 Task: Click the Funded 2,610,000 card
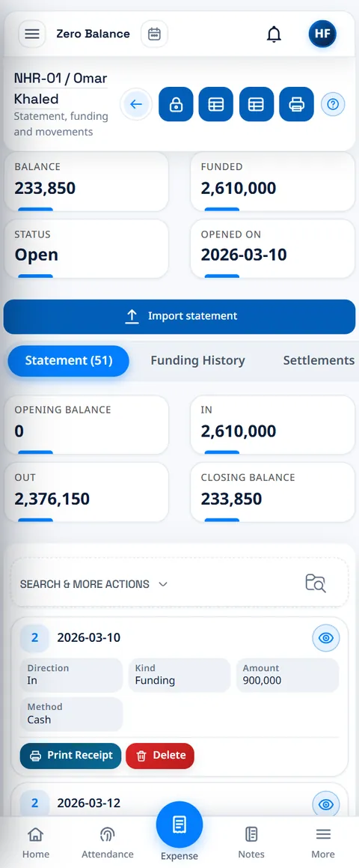click(x=273, y=182)
